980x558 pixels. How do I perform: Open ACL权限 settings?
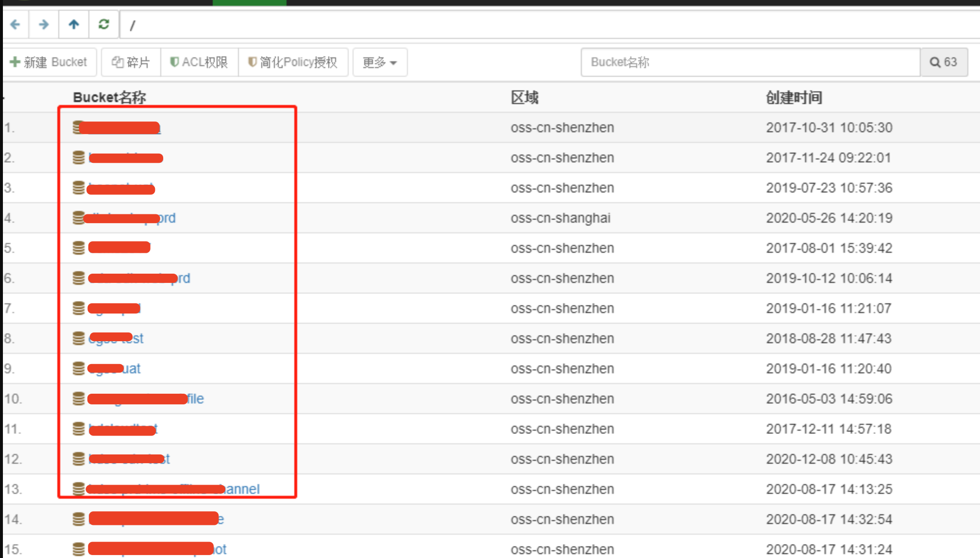[199, 62]
